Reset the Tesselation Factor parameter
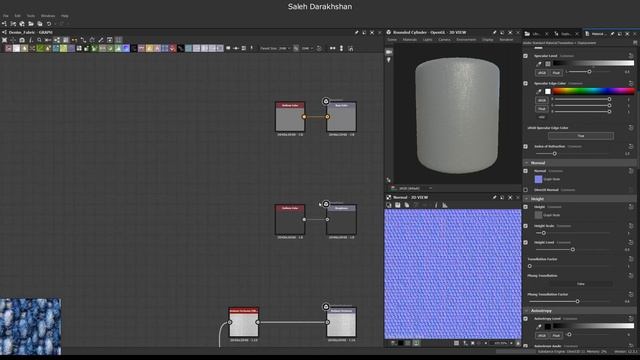 631,259
